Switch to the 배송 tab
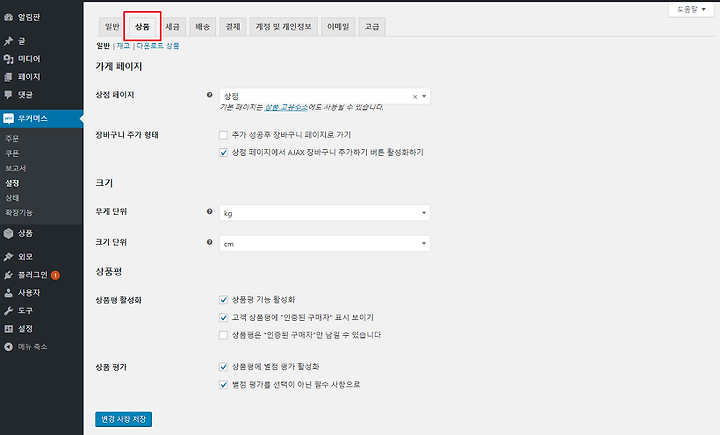Screen dimensions: 720x435 coord(202,27)
